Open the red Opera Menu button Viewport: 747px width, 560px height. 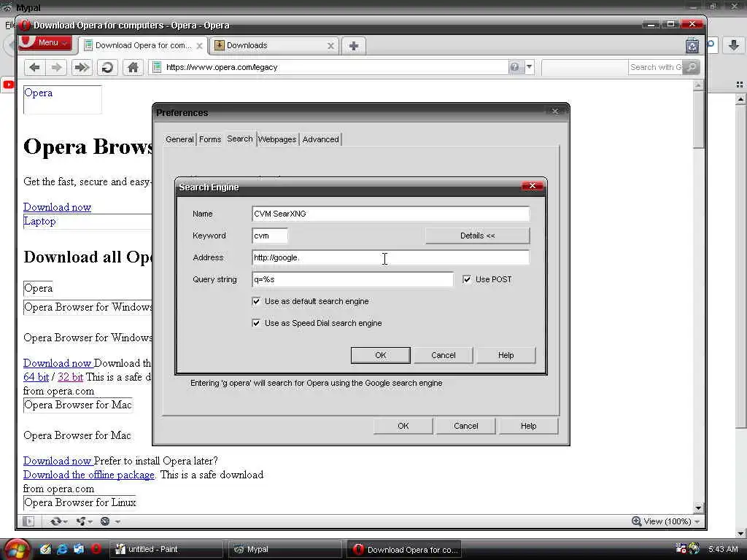tap(45, 42)
